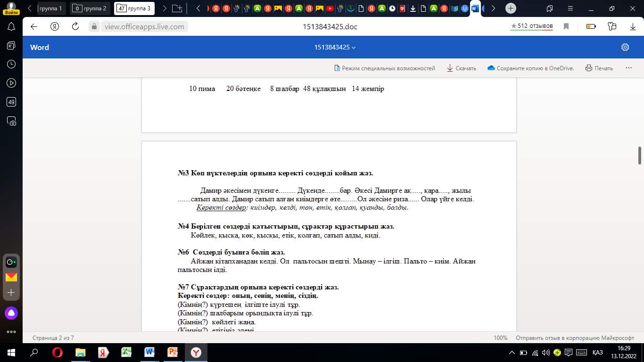Open a new tab with the plus button
Viewport: 644px width, 362px height.
click(x=511, y=8)
